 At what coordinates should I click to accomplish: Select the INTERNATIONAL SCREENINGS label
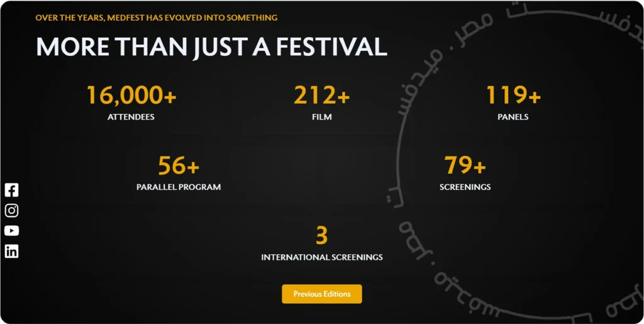click(x=321, y=257)
